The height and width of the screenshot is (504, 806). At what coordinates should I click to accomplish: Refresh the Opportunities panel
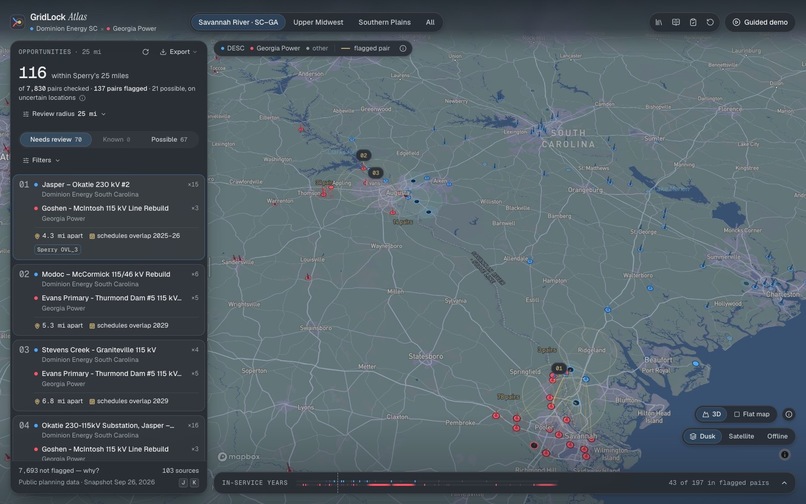coord(145,52)
